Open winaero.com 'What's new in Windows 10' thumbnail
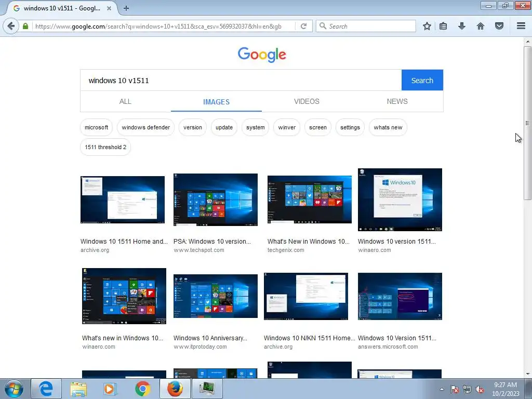Image resolution: width=532 pixels, height=399 pixels. (124, 296)
